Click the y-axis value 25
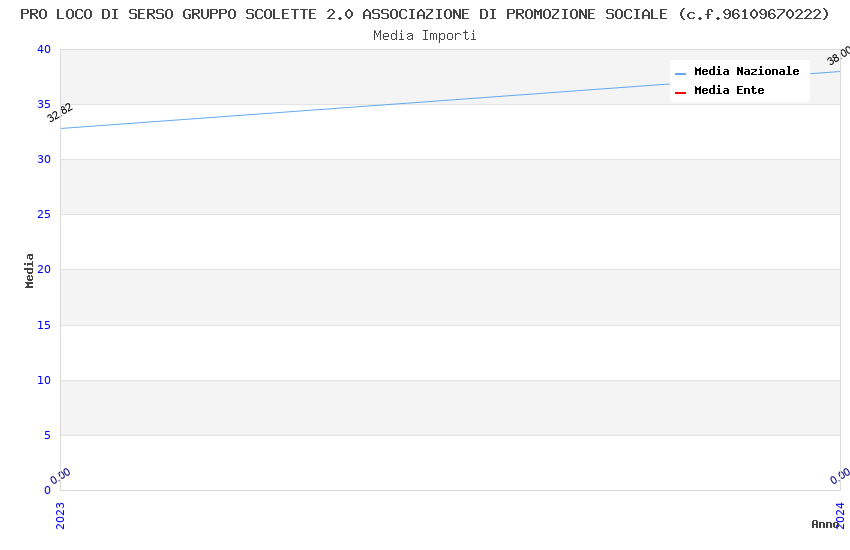Viewport: 850px width, 550px height. pyautogui.click(x=44, y=215)
